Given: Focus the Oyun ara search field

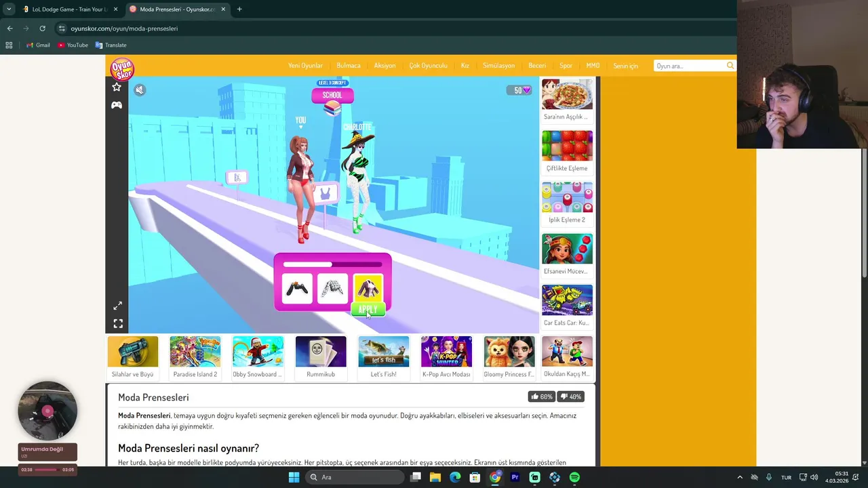Looking at the screenshot, I should point(690,66).
